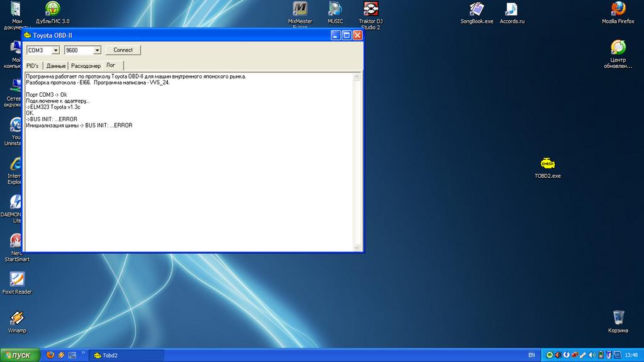The image size is (644, 362).
Task: Open the Winamp desktop shortcut
Action: coord(17,319)
